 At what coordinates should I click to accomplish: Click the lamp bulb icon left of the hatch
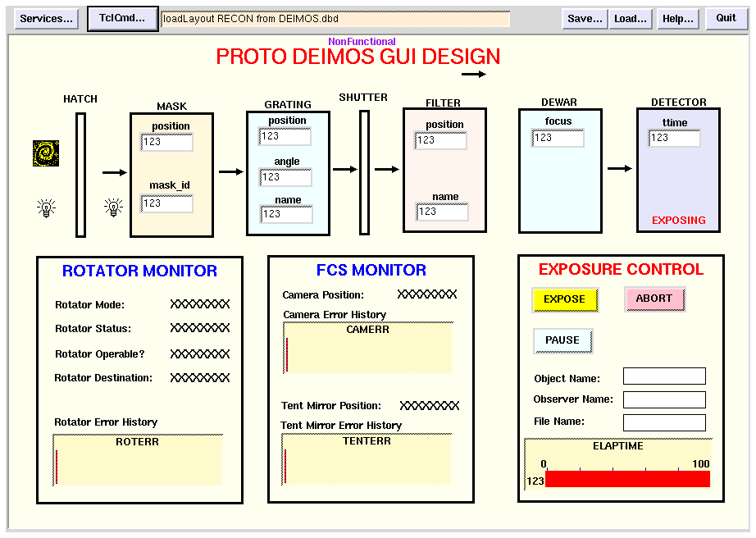(x=46, y=208)
